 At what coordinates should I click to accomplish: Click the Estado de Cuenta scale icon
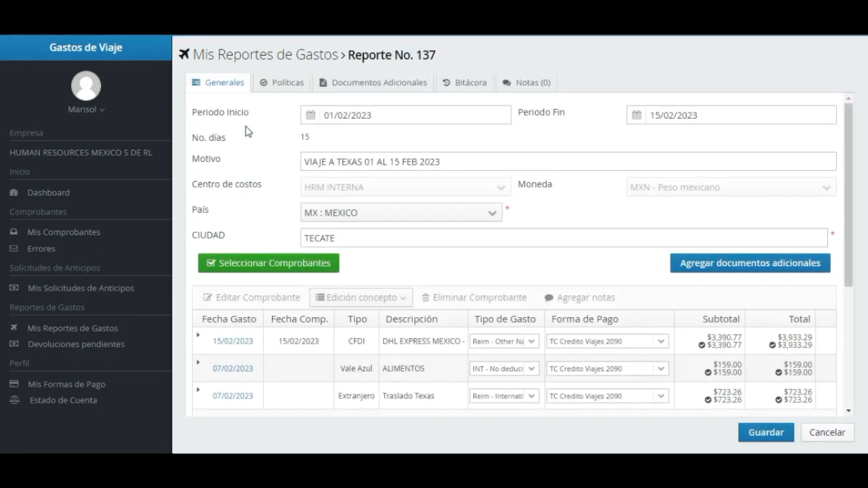coord(14,400)
